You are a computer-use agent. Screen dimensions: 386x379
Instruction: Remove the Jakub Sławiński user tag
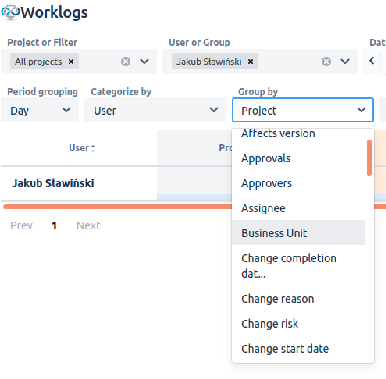(250, 62)
